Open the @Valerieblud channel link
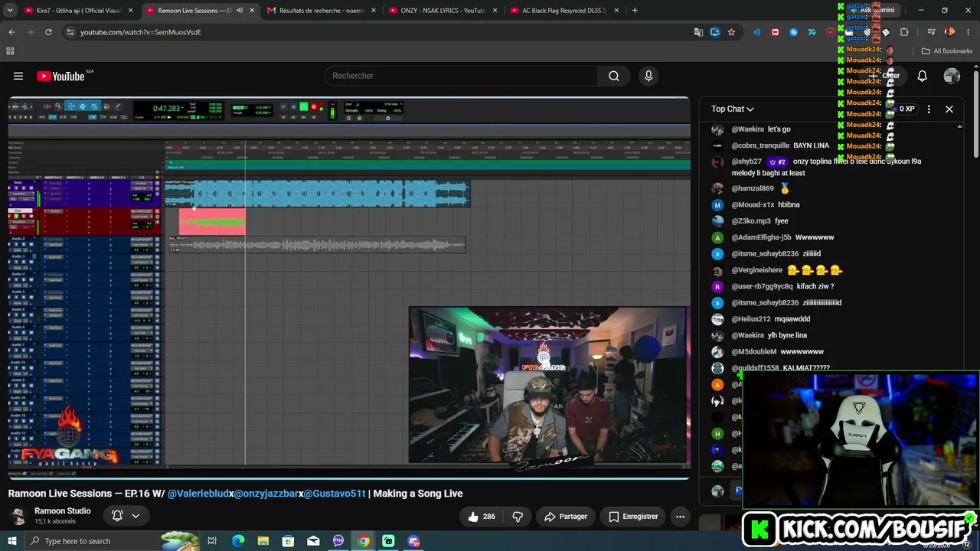This screenshot has width=980, height=551. pyautogui.click(x=198, y=494)
